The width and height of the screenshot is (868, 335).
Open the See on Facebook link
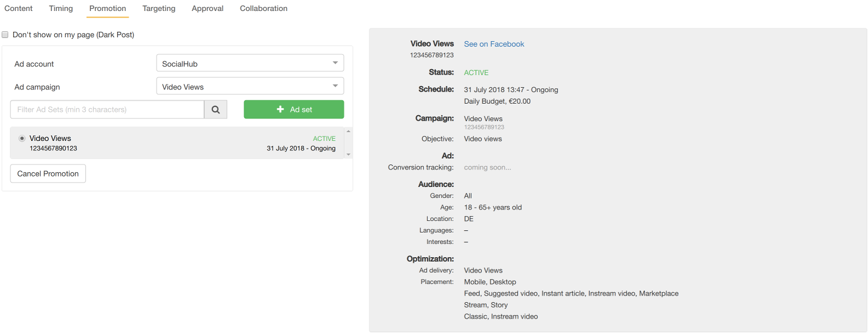click(x=494, y=44)
